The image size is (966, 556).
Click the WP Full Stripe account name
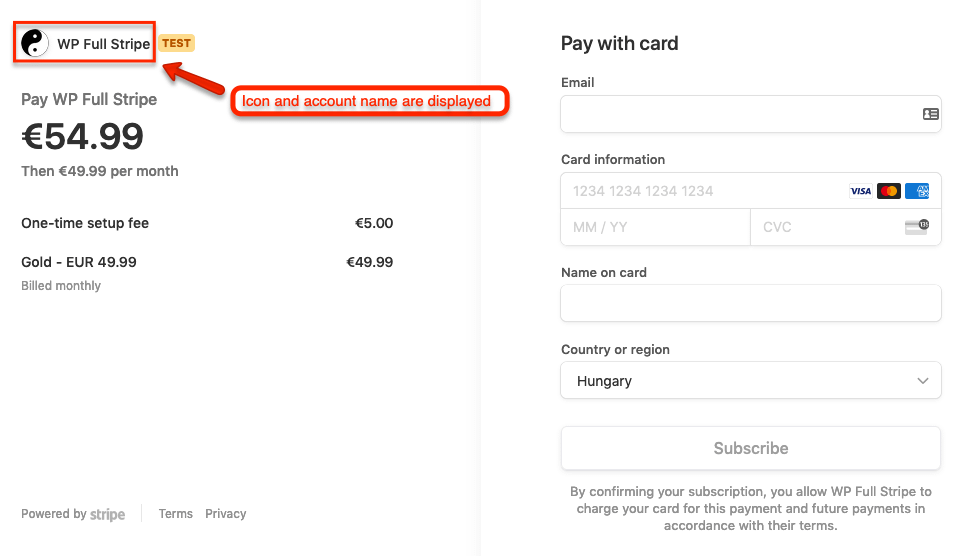click(x=103, y=44)
